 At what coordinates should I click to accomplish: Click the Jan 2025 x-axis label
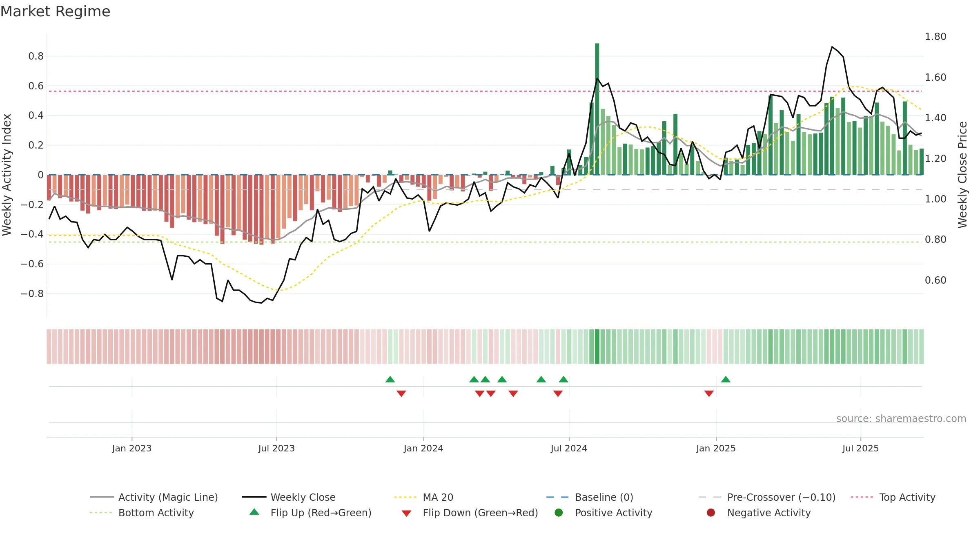(716, 448)
